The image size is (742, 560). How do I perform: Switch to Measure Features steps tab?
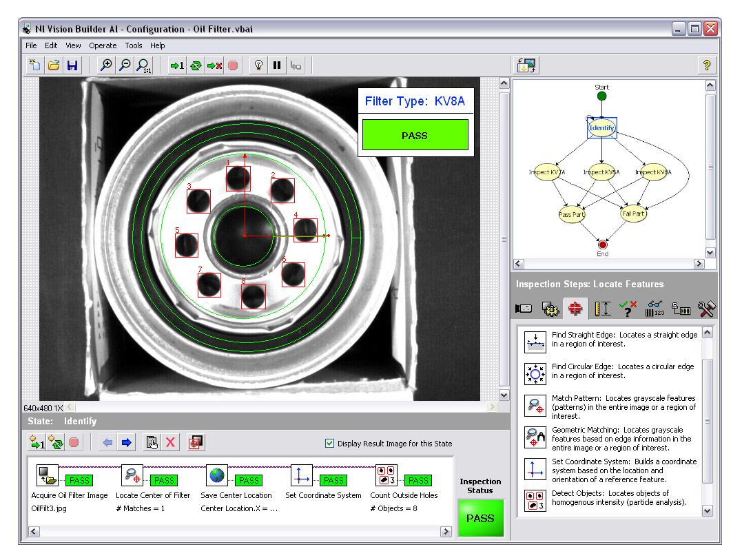602,309
